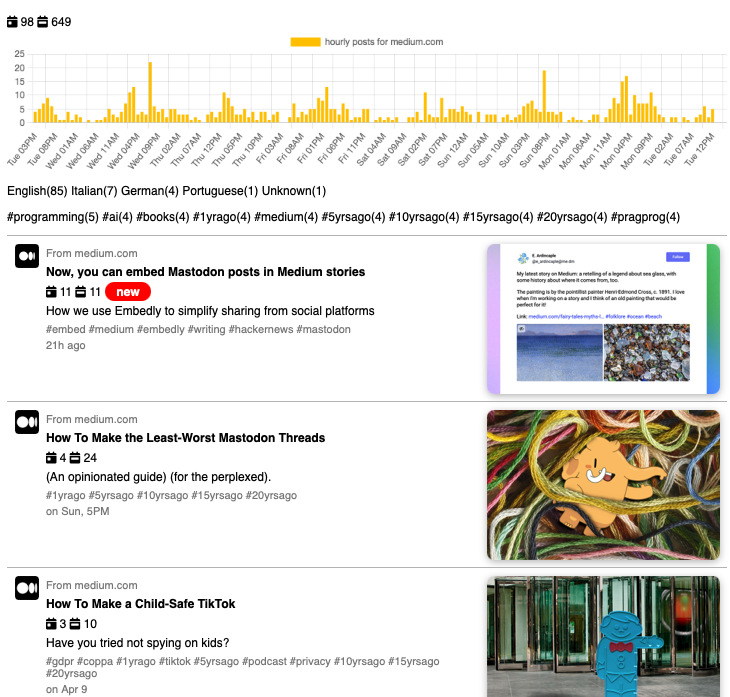Click '(An opinionated guide)' description text
This screenshot has width=730, height=697.
[158, 477]
